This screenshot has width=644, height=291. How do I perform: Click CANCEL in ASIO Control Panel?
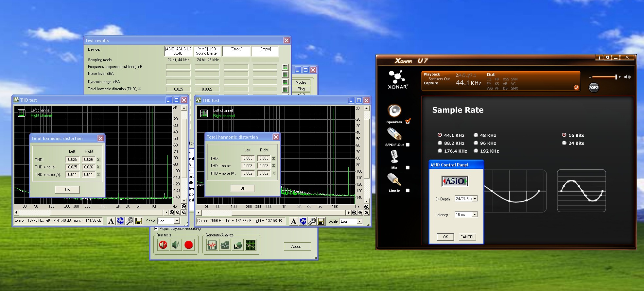coord(467,237)
